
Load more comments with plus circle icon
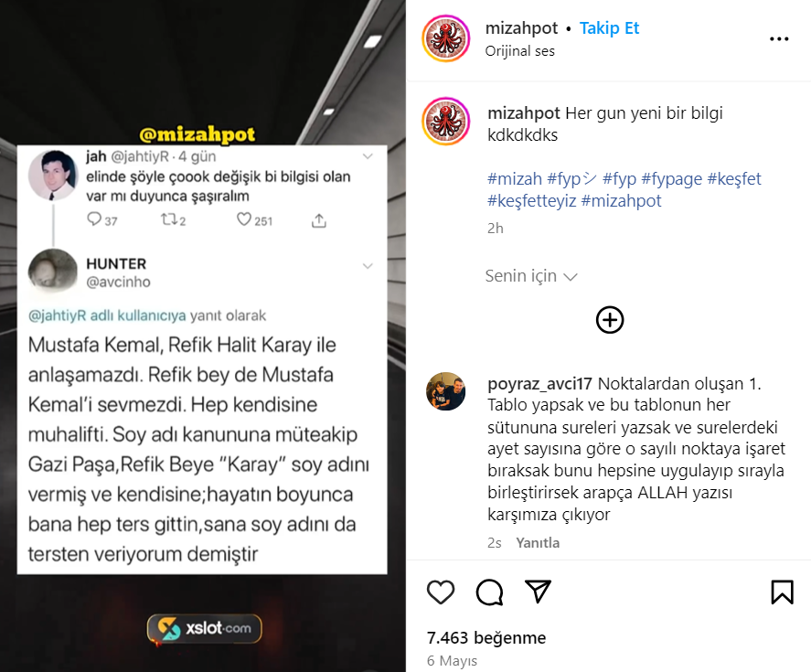click(x=610, y=320)
